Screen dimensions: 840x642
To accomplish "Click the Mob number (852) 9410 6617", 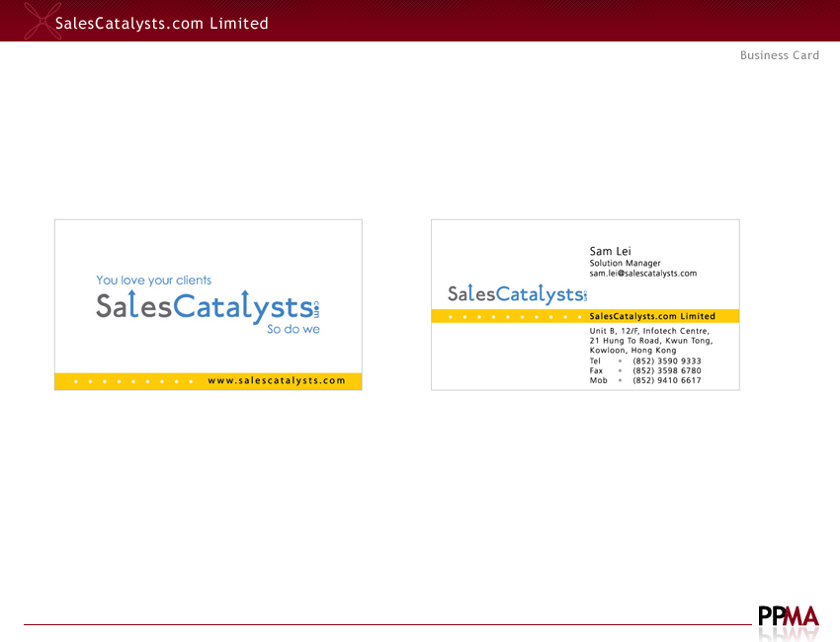I will pos(667,380).
